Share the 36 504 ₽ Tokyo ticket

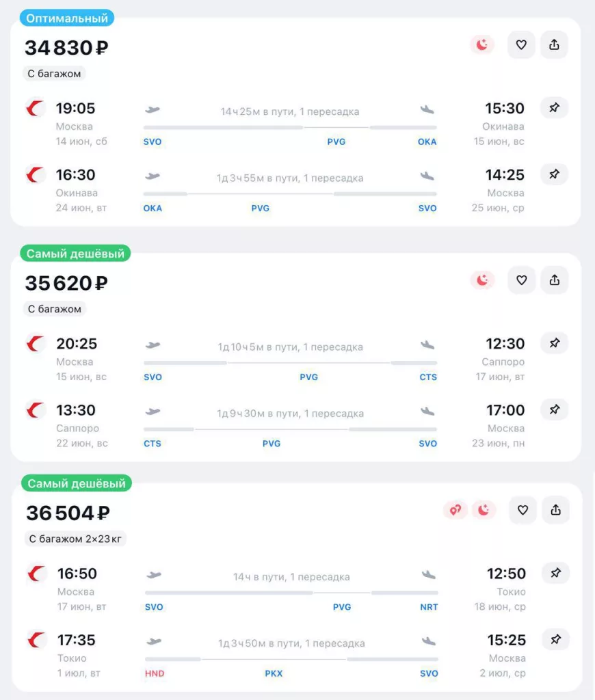pos(555,510)
